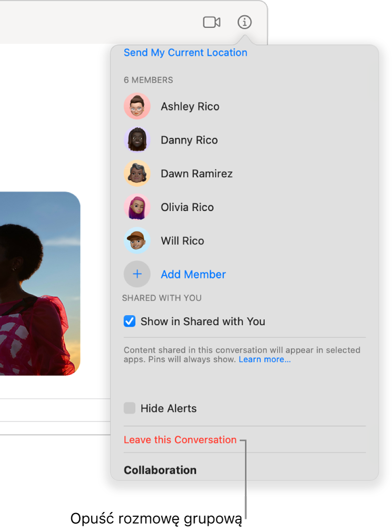
Task: Click Olivia Rico's memoji avatar
Action: click(137, 207)
